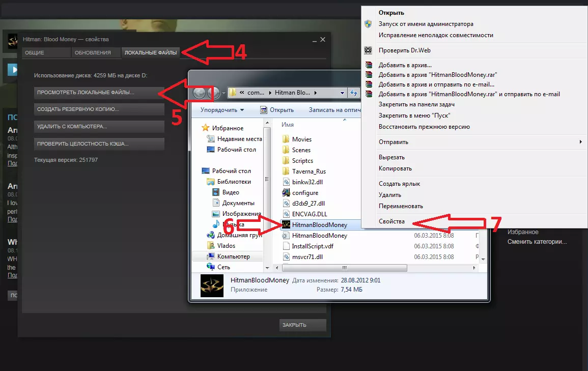
Task: Click the InstallScript.vdf file icon
Action: 286,246
